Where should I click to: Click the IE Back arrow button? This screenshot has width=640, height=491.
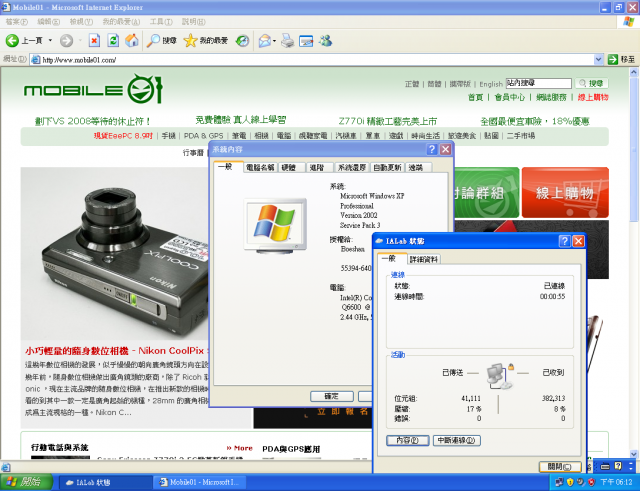tap(12, 40)
